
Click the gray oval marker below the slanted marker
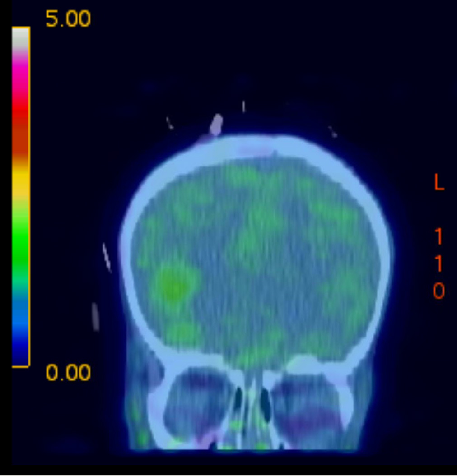pos(95,315)
